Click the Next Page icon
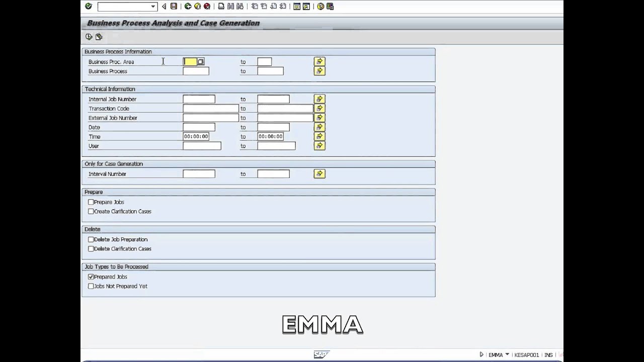 (x=273, y=7)
